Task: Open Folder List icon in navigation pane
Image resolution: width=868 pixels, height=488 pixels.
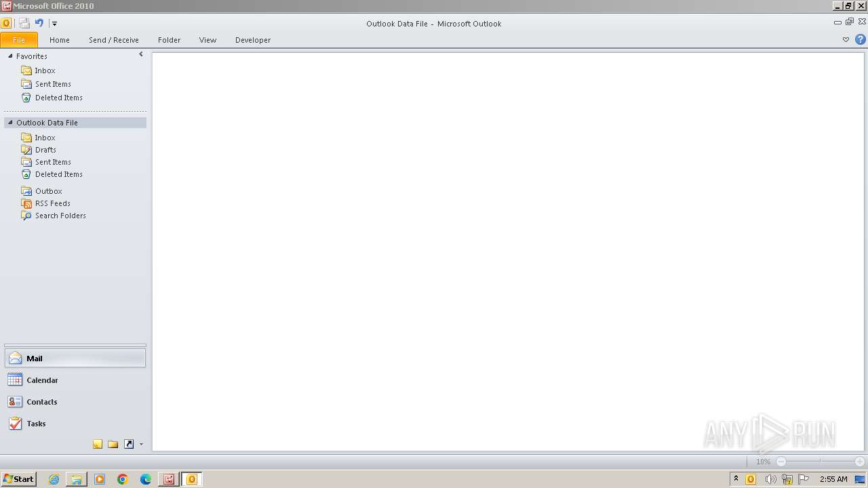Action: pyautogui.click(x=113, y=445)
